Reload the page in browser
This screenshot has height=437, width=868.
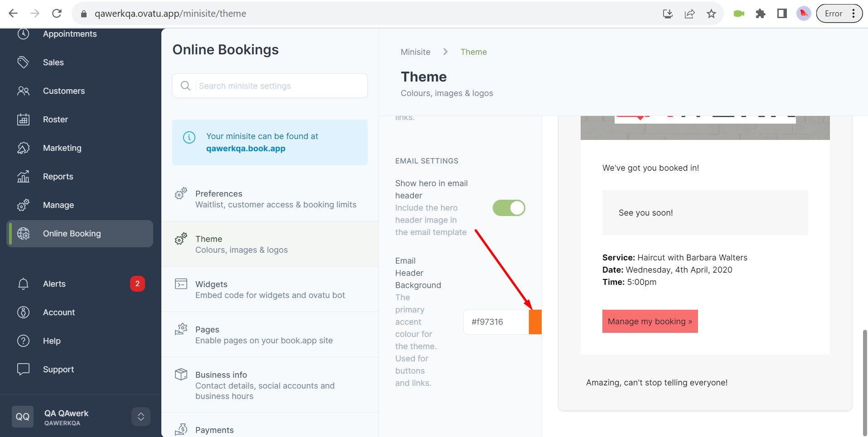tap(57, 14)
